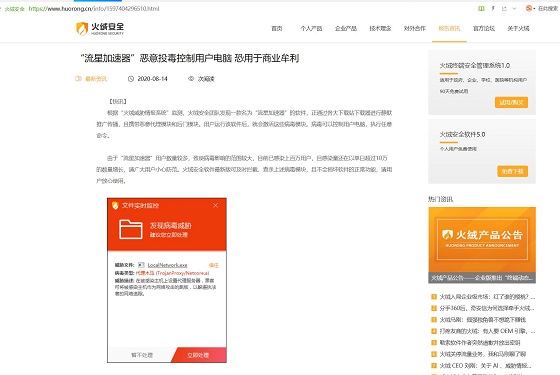The width and height of the screenshot is (560, 375).
Task: Click the 信任 trust link in alert
Action: (x=214, y=265)
